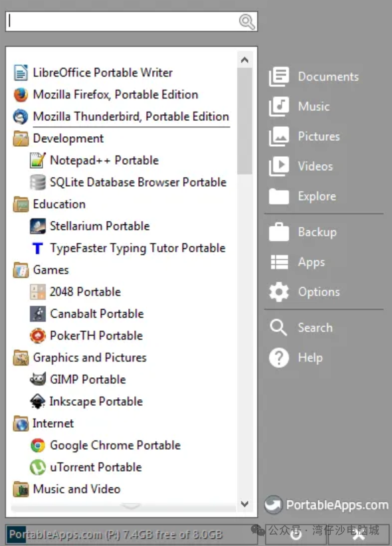
Task: Click the Help label
Action: pyautogui.click(x=310, y=358)
